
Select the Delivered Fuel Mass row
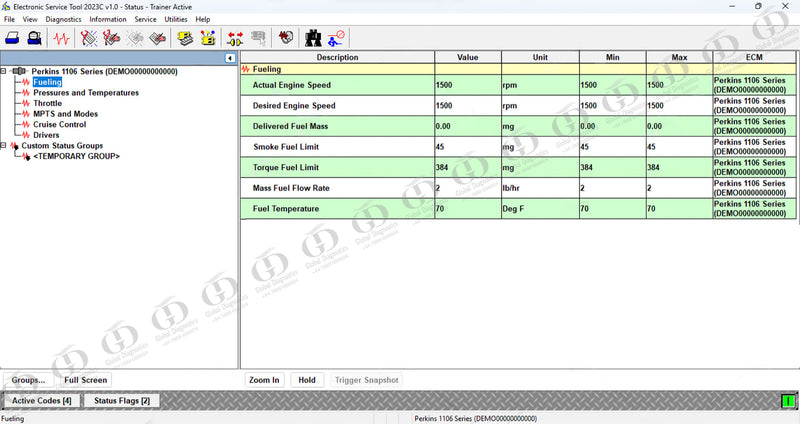click(x=518, y=126)
